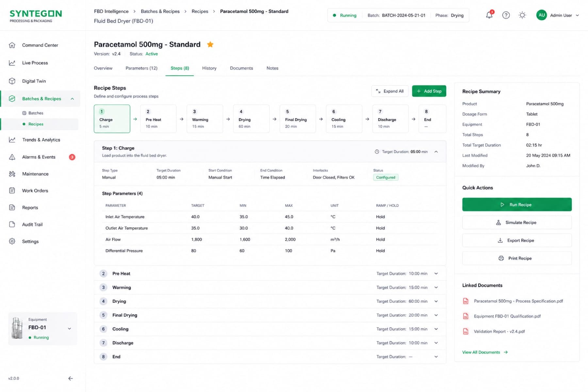Click the Live Process chart icon
The width and height of the screenshot is (588, 392).
tap(12, 63)
